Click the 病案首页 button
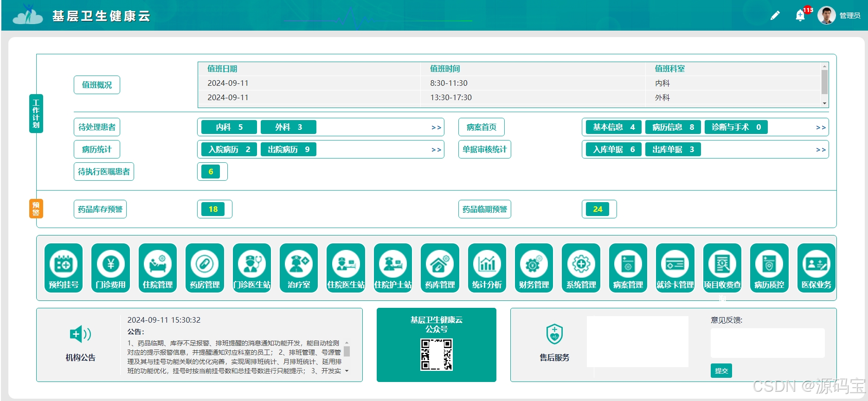868x401 pixels. 482,127
